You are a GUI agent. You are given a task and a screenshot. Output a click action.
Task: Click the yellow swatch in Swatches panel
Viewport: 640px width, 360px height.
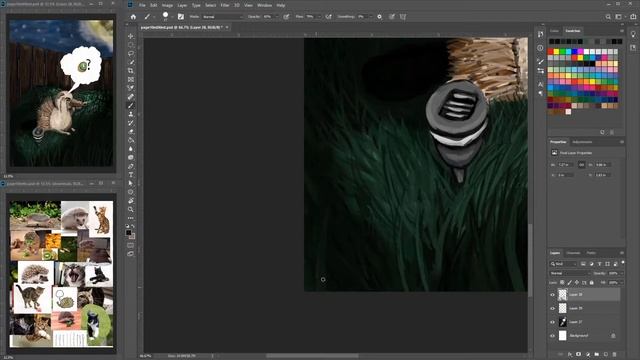point(556,52)
